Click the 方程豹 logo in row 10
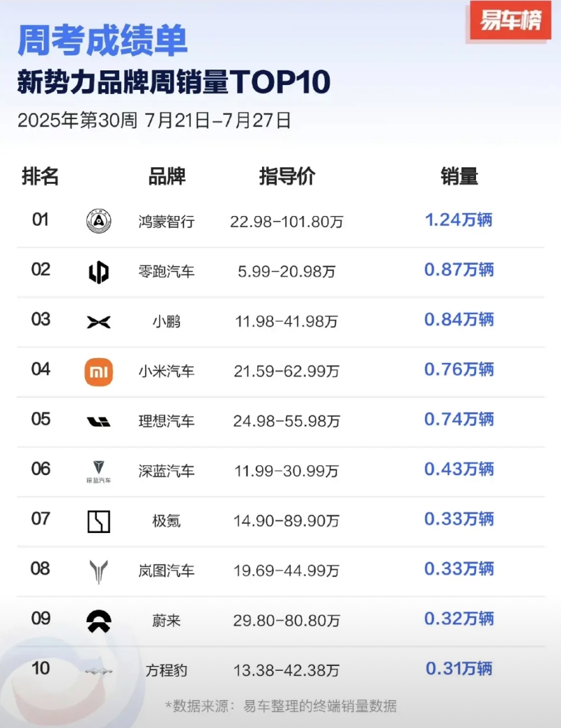 click(x=99, y=672)
